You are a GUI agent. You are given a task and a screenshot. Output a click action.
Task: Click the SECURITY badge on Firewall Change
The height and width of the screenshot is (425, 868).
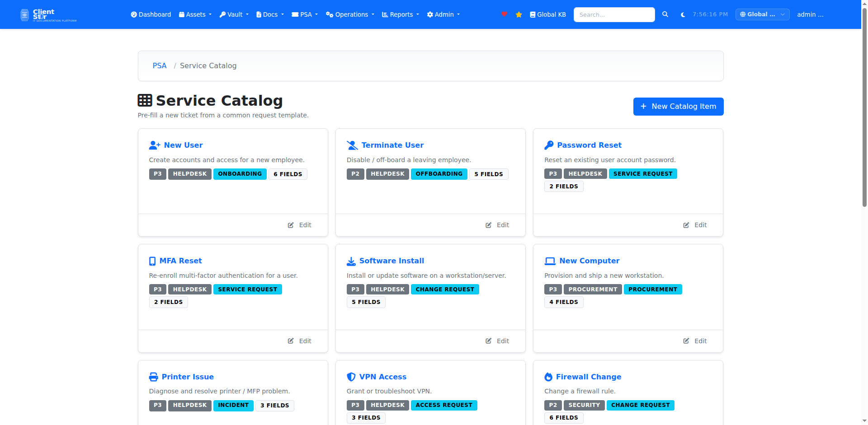coord(584,405)
